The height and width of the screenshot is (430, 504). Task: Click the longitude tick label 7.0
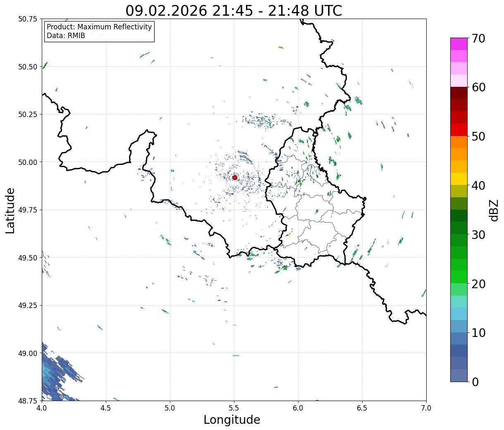coord(426,408)
